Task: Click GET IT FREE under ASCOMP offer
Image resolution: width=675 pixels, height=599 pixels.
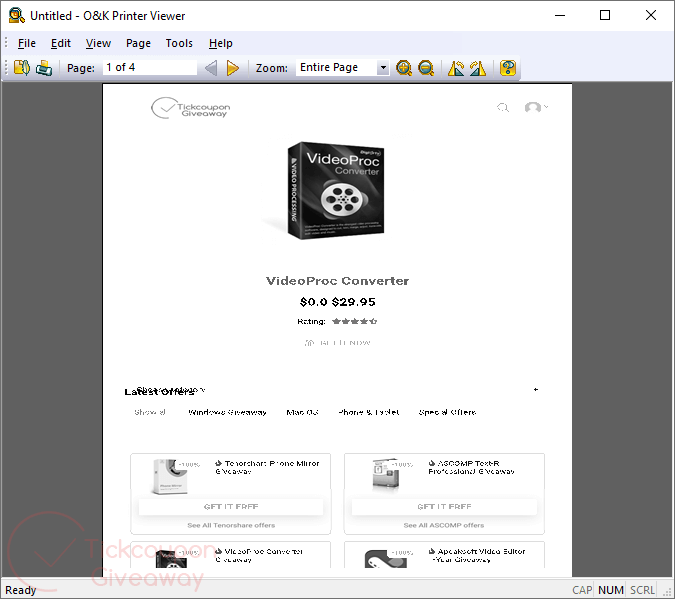Action: [444, 507]
